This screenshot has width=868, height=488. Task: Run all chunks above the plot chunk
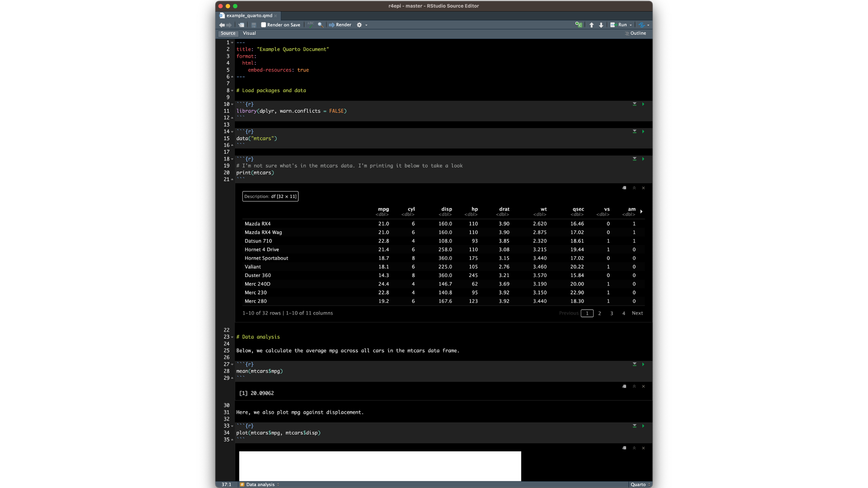(635, 426)
